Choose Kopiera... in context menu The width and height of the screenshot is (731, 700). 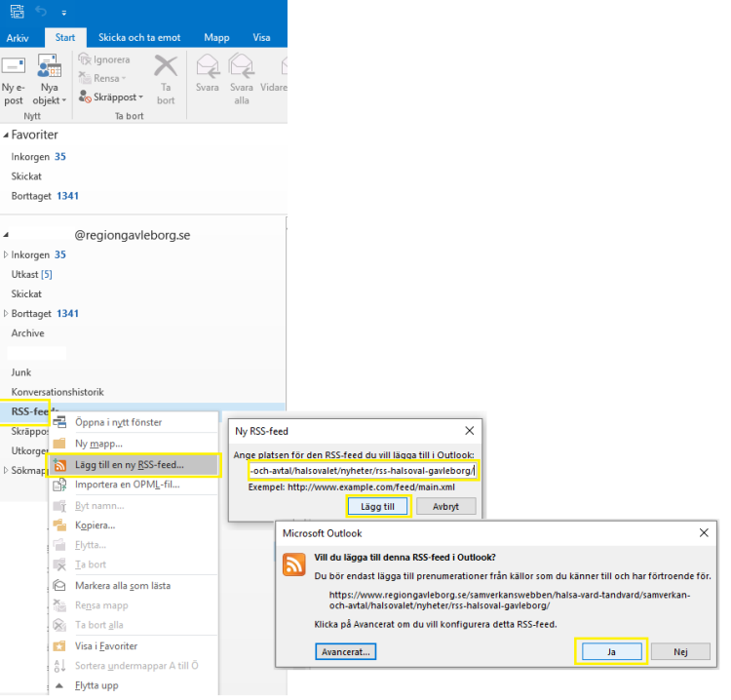(x=96, y=525)
